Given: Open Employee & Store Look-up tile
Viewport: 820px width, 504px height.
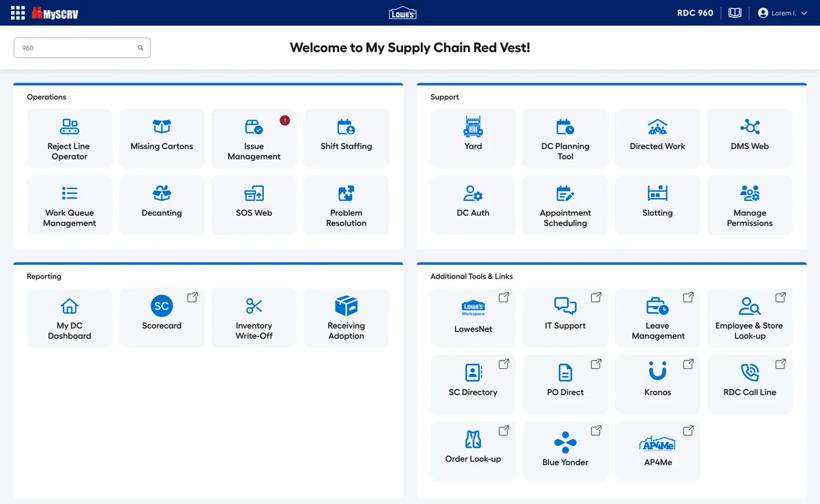Looking at the screenshot, I should 750,318.
